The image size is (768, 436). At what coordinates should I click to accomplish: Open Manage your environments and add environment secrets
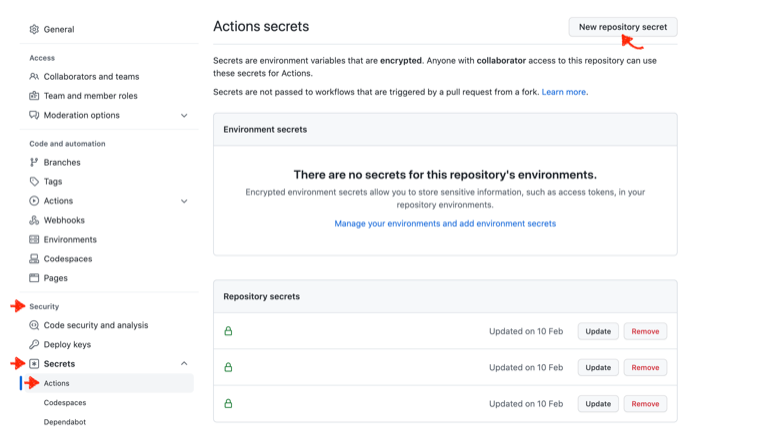[445, 223]
